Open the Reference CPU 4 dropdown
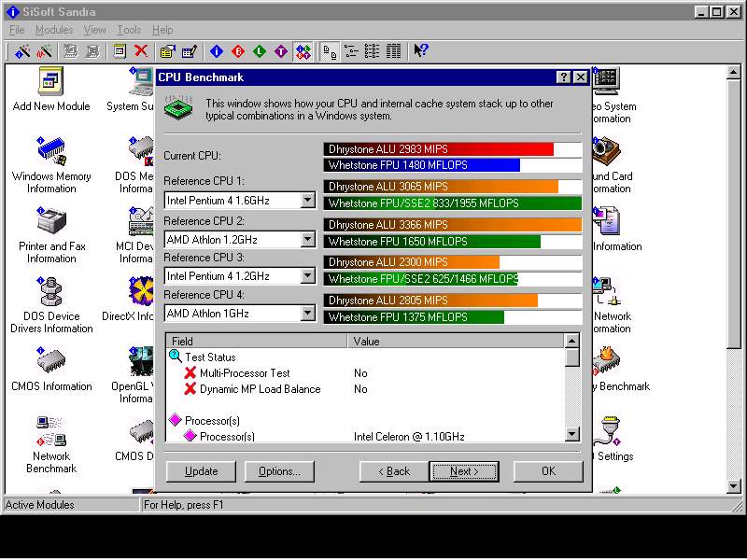This screenshot has height=560, width=747. click(308, 314)
